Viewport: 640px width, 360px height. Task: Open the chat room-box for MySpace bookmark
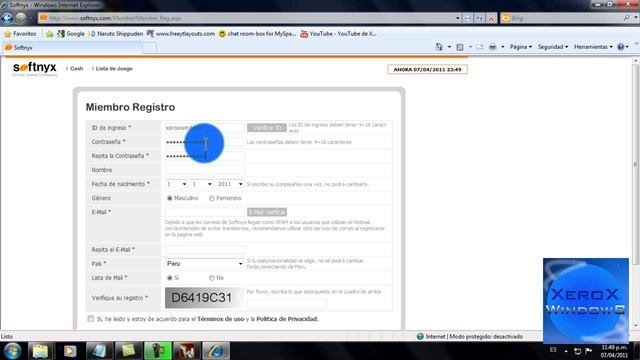point(257,34)
